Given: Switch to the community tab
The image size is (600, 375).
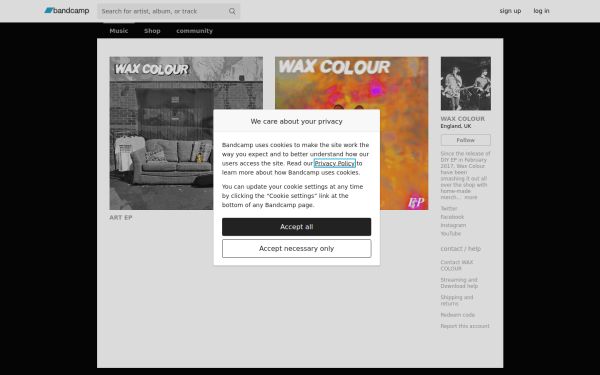Looking at the screenshot, I should tap(194, 31).
